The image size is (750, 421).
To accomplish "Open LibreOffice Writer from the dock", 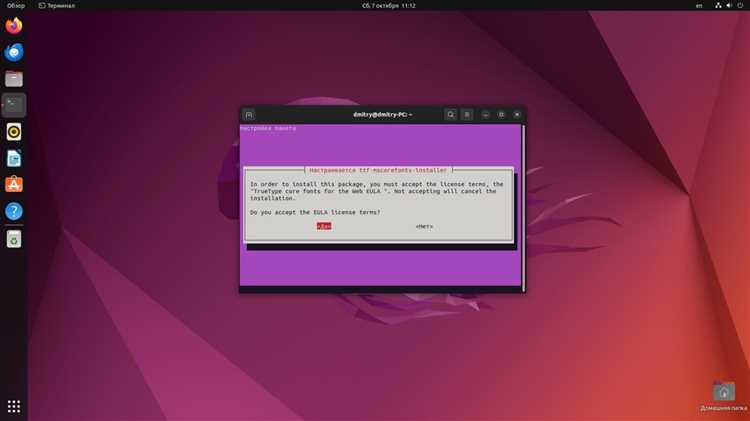I will coord(14,158).
